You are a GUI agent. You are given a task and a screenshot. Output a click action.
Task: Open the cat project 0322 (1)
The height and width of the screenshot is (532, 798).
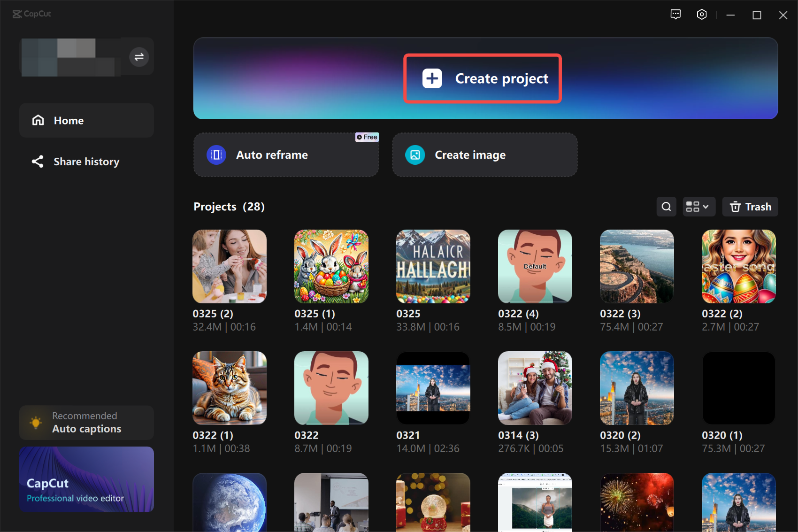click(x=229, y=388)
